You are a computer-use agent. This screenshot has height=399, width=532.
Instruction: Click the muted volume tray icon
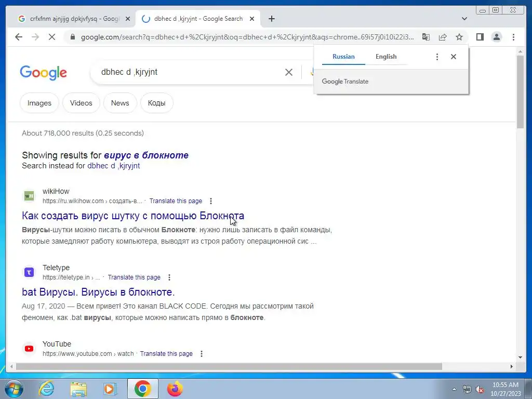[480, 389]
